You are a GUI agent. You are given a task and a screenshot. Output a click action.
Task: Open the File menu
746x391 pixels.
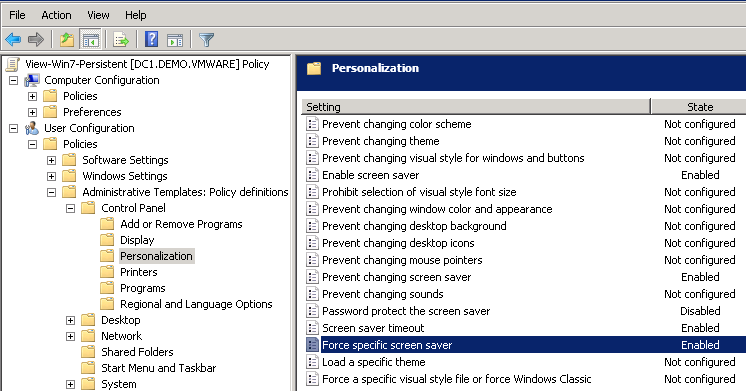point(17,15)
